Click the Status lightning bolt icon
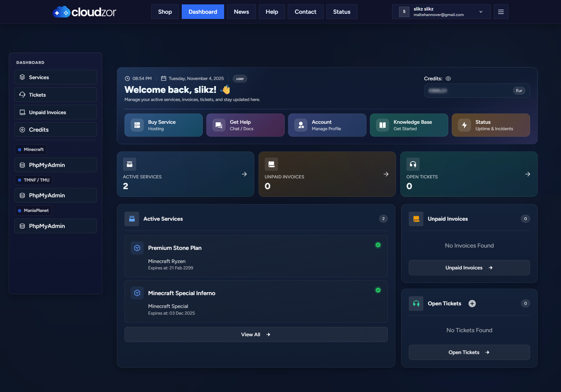This screenshot has width=561, height=392. 464,125
